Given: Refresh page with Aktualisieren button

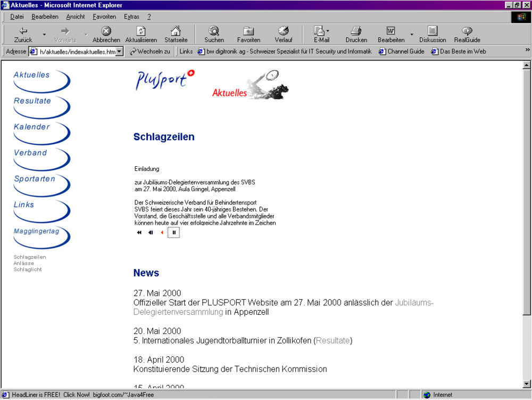Looking at the screenshot, I should (141, 35).
